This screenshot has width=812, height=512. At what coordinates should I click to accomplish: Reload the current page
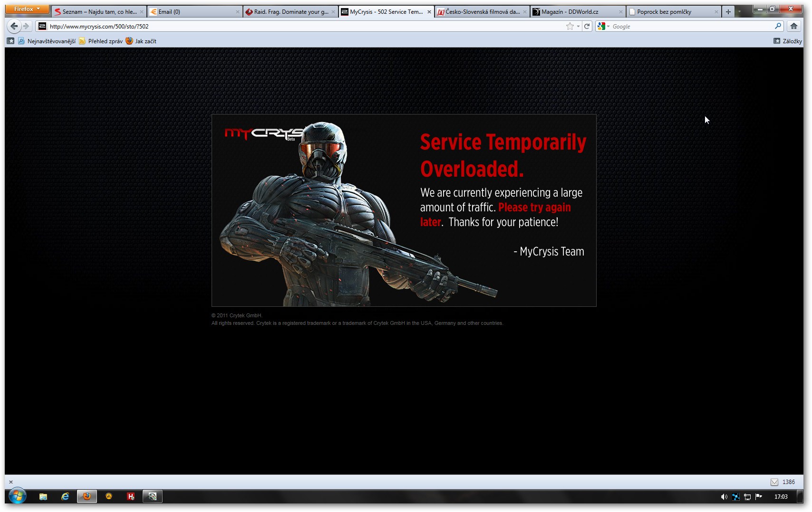(x=587, y=27)
